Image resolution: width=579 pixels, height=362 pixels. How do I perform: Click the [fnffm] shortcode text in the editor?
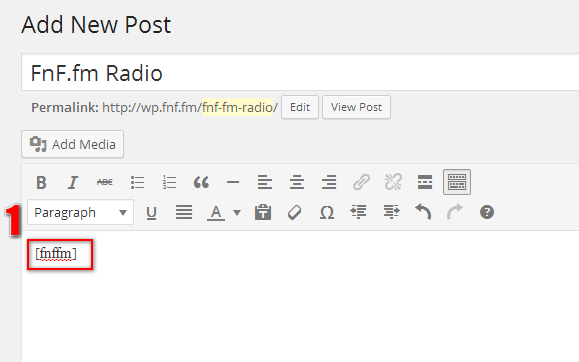(56, 254)
